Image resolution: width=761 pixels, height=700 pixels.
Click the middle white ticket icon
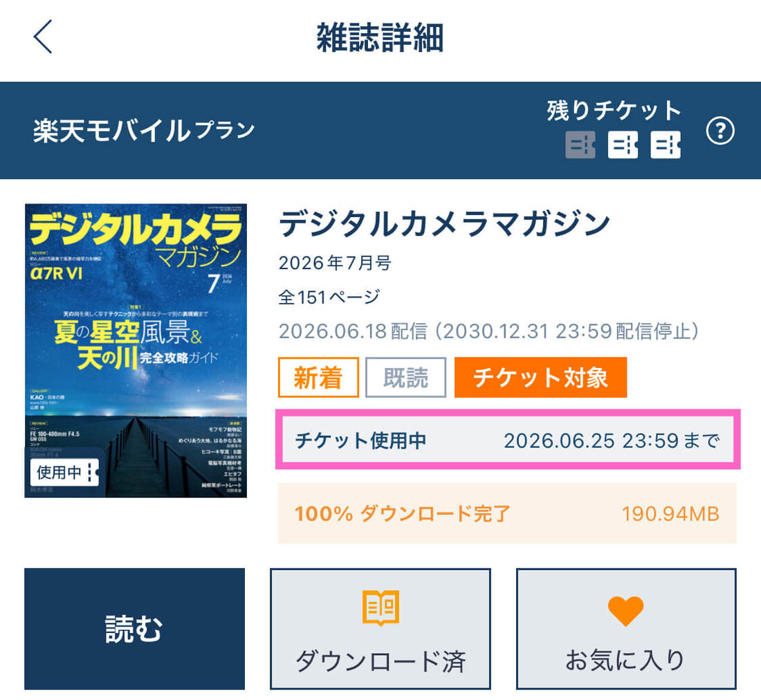[x=623, y=145]
